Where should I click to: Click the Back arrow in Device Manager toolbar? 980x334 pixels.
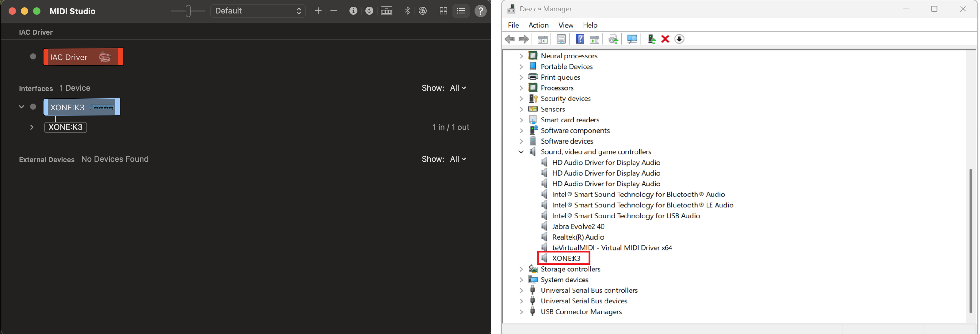(510, 39)
